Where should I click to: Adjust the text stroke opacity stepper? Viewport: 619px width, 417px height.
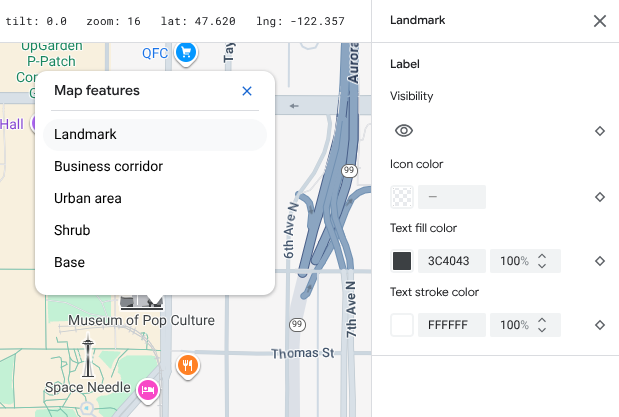[542, 325]
